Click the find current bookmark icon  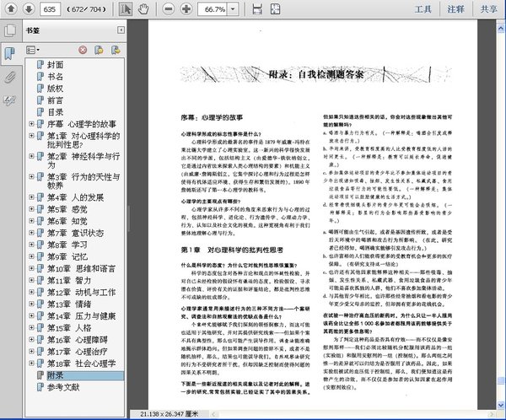116,50
